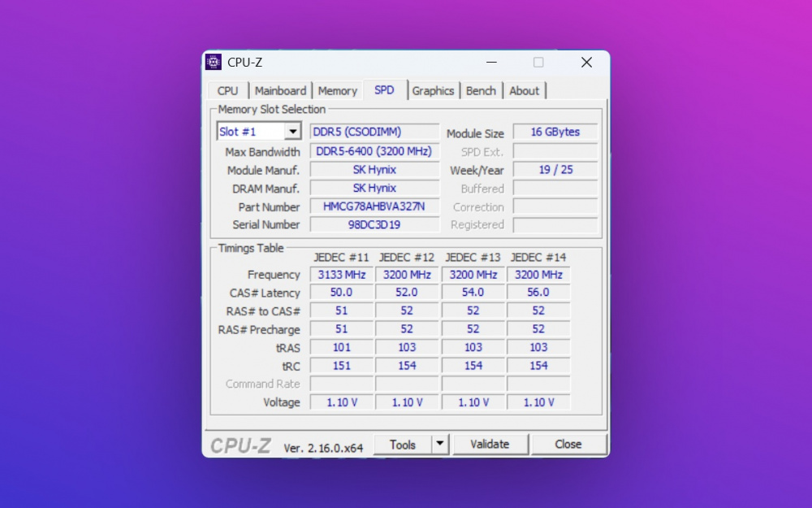
Task: Click the CAS# Latency 56.0 cell
Action: 538,293
